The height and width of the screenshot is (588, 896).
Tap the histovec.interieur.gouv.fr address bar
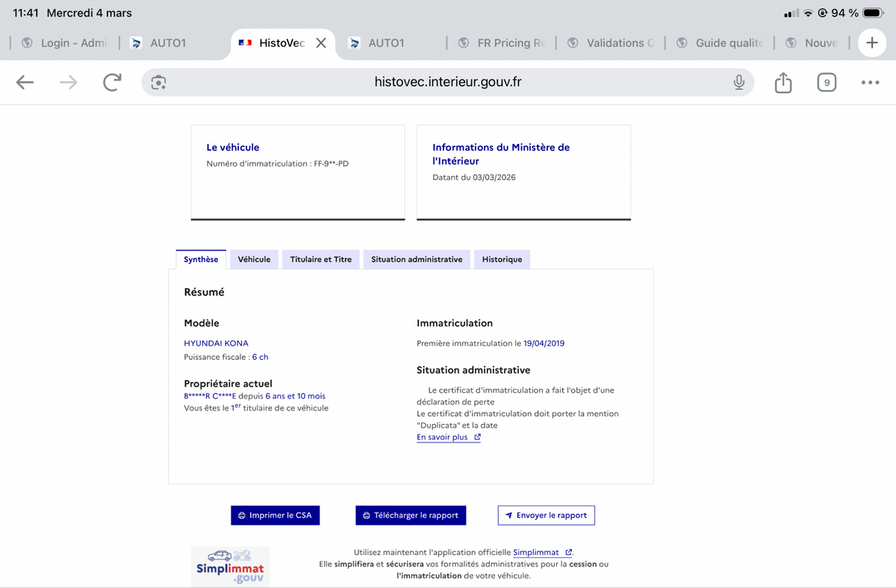448,83
